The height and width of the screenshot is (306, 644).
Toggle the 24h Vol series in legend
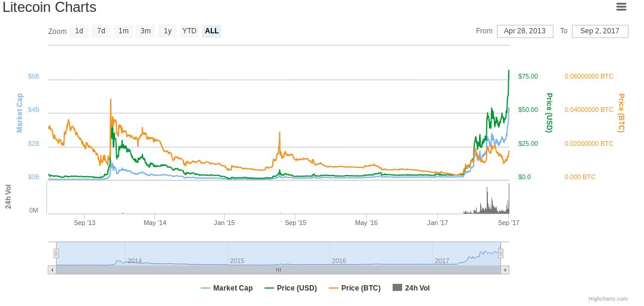[411, 288]
